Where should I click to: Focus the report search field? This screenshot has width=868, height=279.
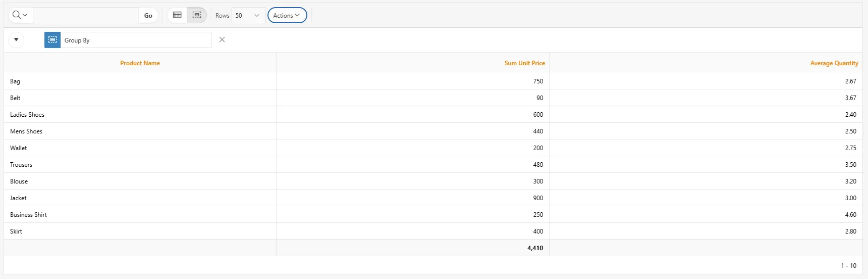tap(86, 15)
